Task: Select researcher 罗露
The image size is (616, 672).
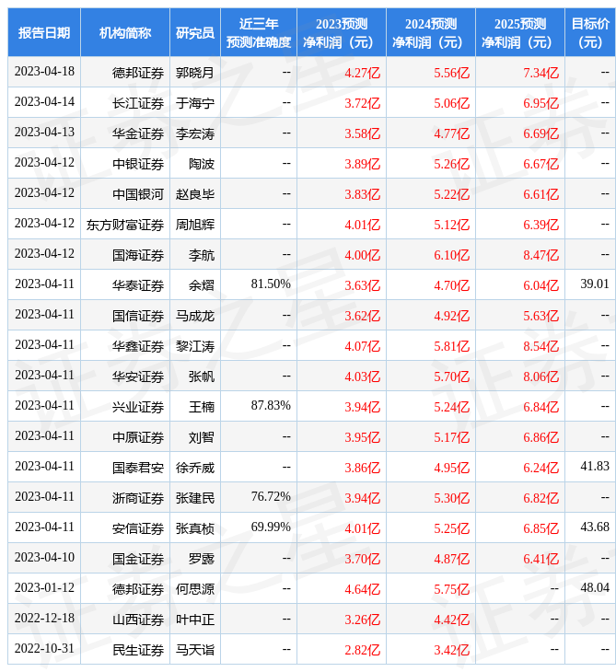Action: 202,560
